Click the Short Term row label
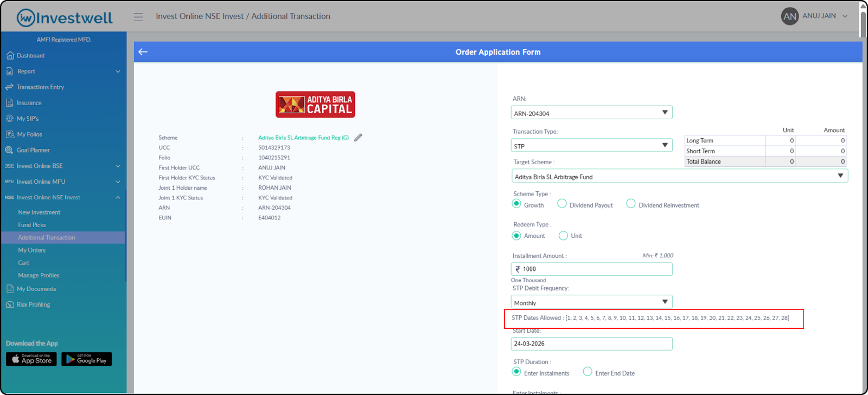The width and height of the screenshot is (868, 395). pyautogui.click(x=700, y=151)
